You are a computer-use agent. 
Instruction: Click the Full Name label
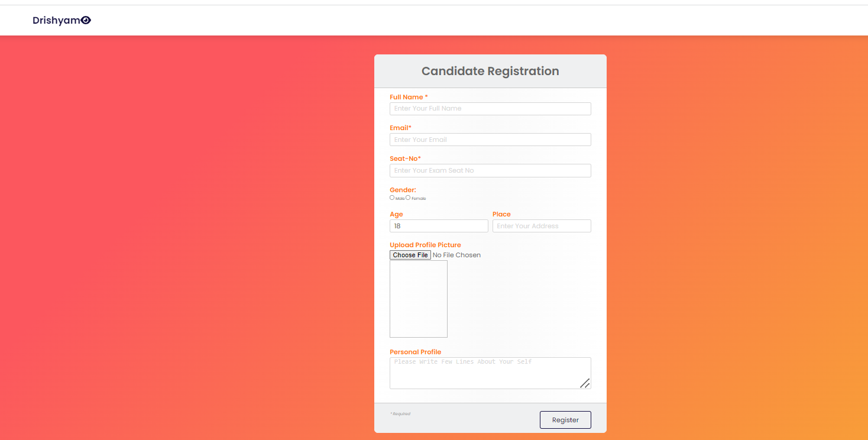pos(407,96)
